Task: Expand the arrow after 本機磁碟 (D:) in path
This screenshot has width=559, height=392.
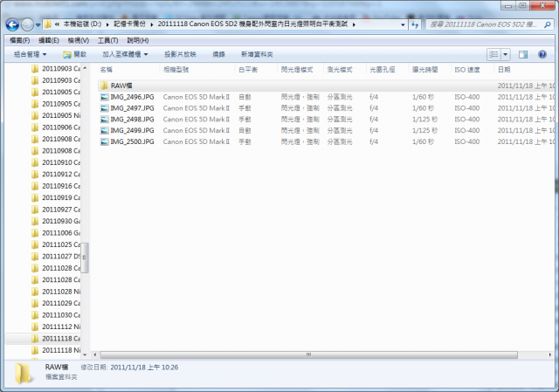Action: point(107,24)
